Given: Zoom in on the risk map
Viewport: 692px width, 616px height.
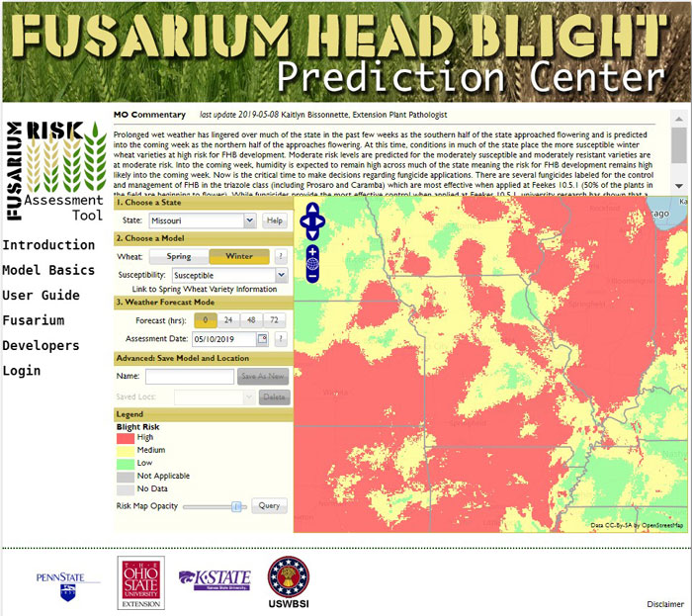Looking at the screenshot, I should click(x=312, y=252).
